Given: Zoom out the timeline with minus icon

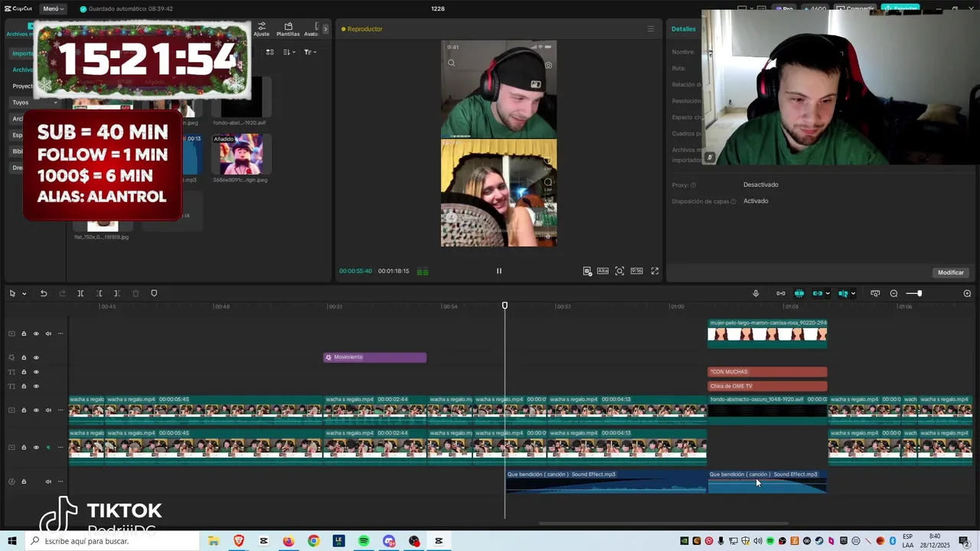Looking at the screenshot, I should click(893, 293).
